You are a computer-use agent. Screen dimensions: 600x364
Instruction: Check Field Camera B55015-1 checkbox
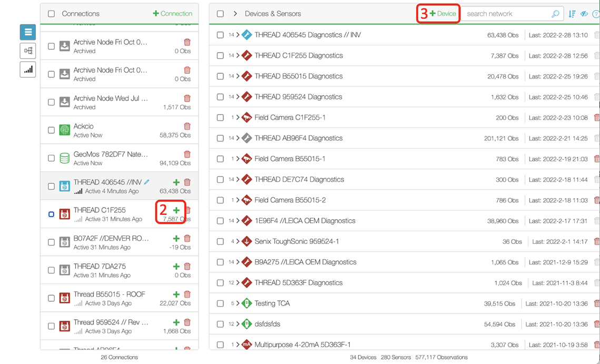[x=220, y=159]
